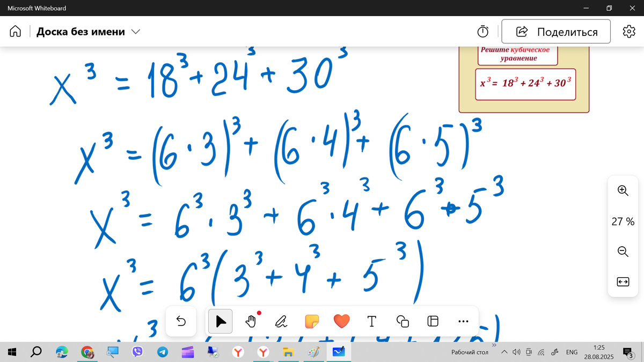Open the timer tool
The width and height of the screenshot is (644, 362).
click(483, 32)
